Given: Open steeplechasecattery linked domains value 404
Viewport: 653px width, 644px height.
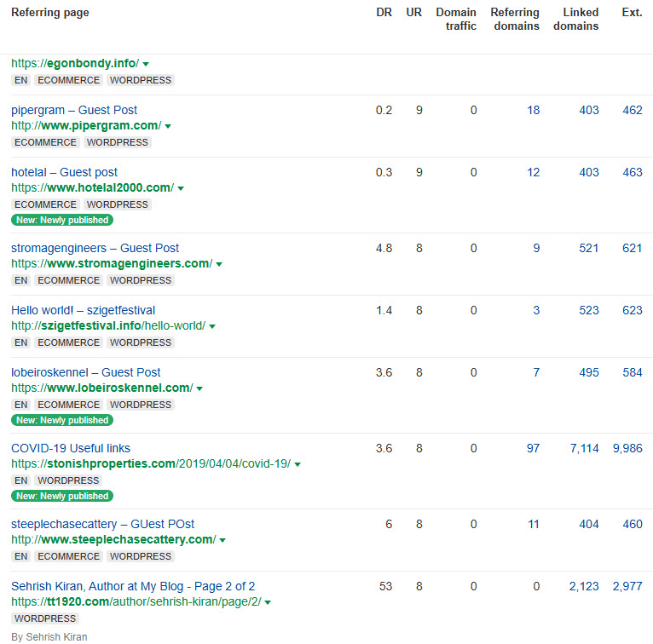Looking at the screenshot, I should 589,524.
